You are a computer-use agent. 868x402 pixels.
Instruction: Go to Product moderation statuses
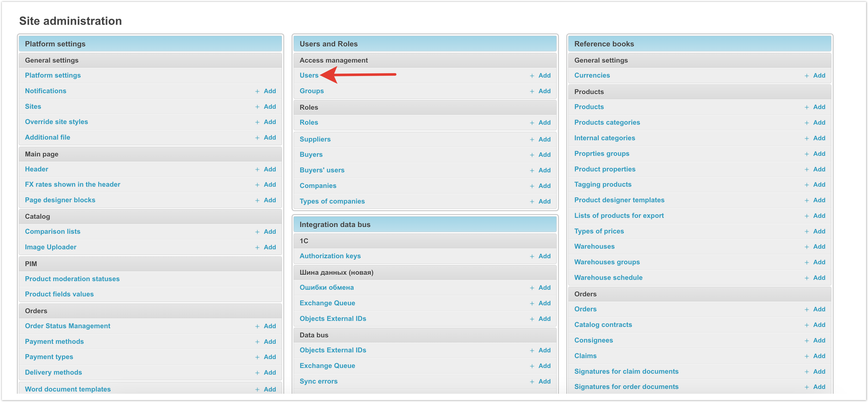tap(72, 279)
